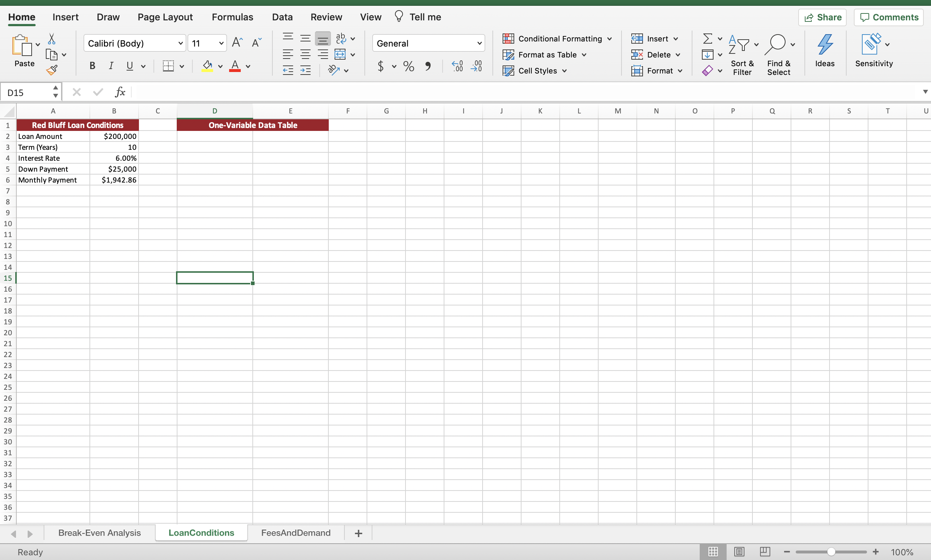This screenshot has width=931, height=560.
Task: Open the Calibri (Body) font dropdown
Action: pyautogui.click(x=181, y=43)
